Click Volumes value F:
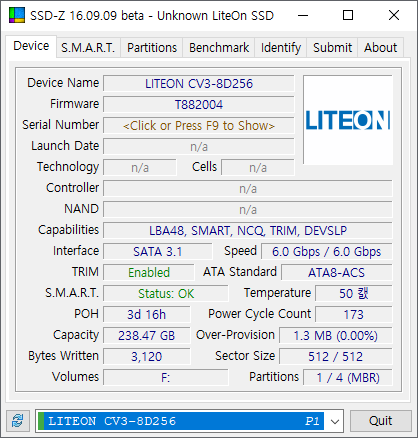This screenshot has height=438, width=418. pos(166,378)
